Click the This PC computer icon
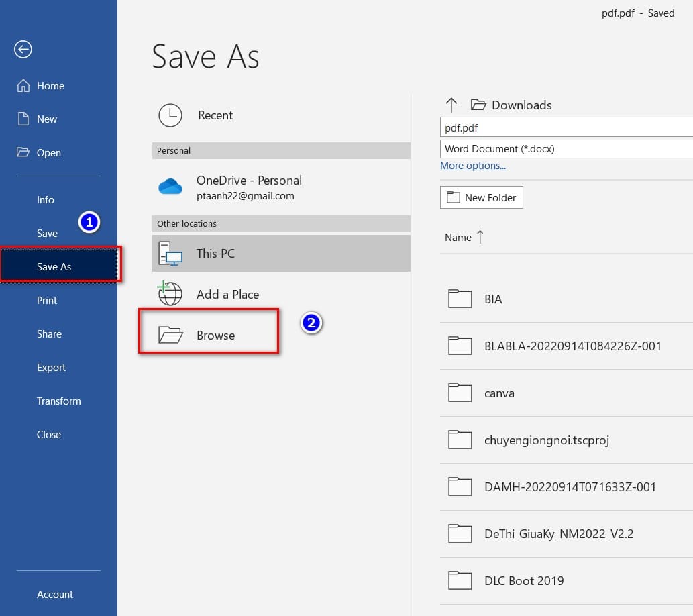The image size is (693, 616). tap(170, 254)
